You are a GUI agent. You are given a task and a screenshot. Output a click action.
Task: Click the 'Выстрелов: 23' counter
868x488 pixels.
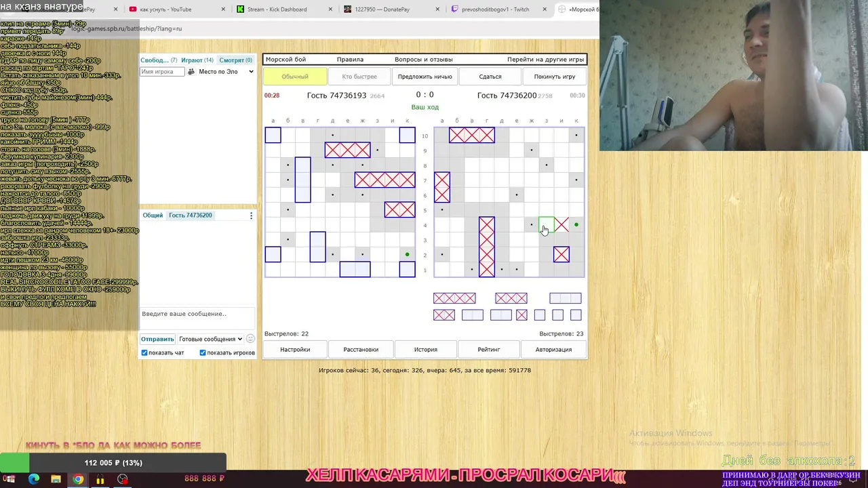(x=561, y=333)
